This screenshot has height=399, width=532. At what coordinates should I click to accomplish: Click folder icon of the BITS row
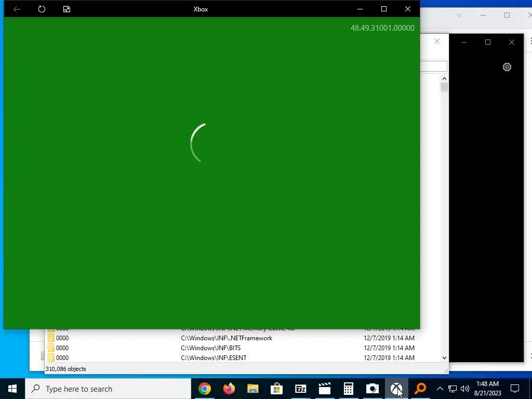pos(51,348)
